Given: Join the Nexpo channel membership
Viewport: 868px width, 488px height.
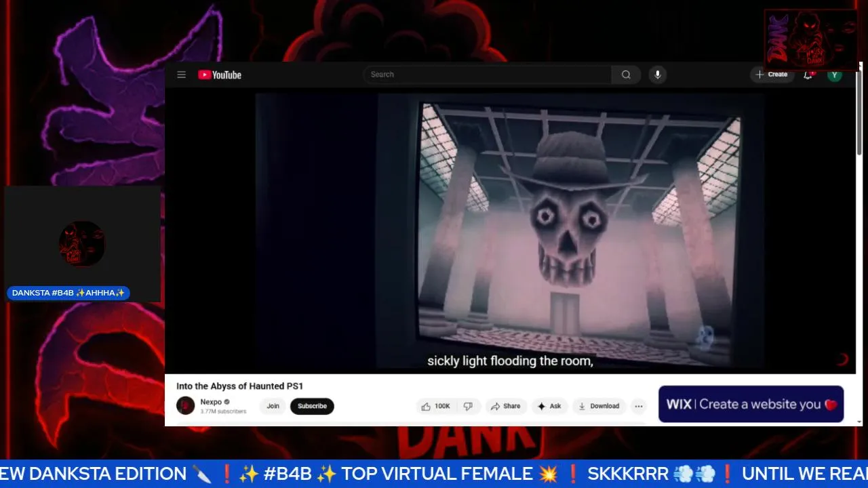Looking at the screenshot, I should 273,406.
